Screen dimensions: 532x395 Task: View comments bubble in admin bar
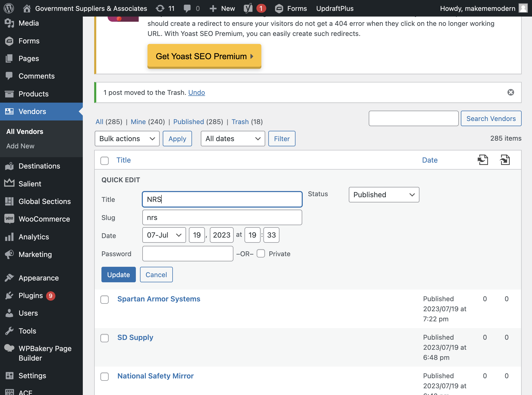(192, 8)
